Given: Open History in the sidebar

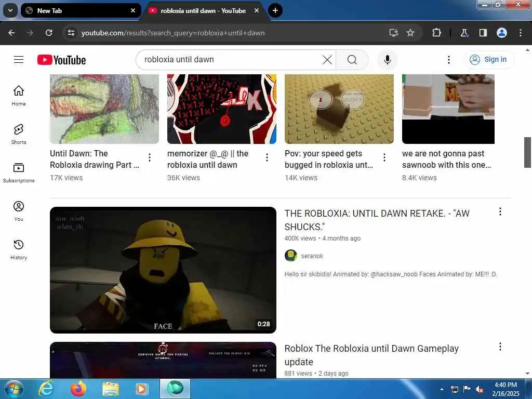Looking at the screenshot, I should pos(19,249).
